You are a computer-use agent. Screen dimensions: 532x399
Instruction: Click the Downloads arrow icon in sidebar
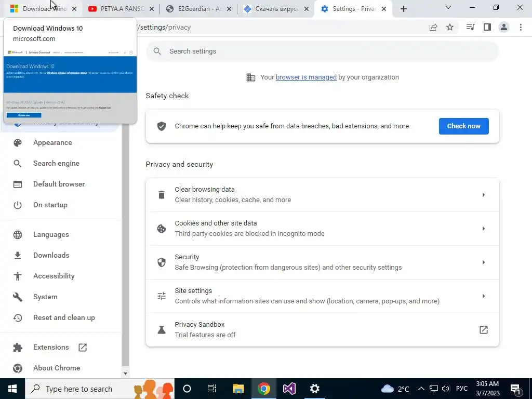[x=18, y=256]
